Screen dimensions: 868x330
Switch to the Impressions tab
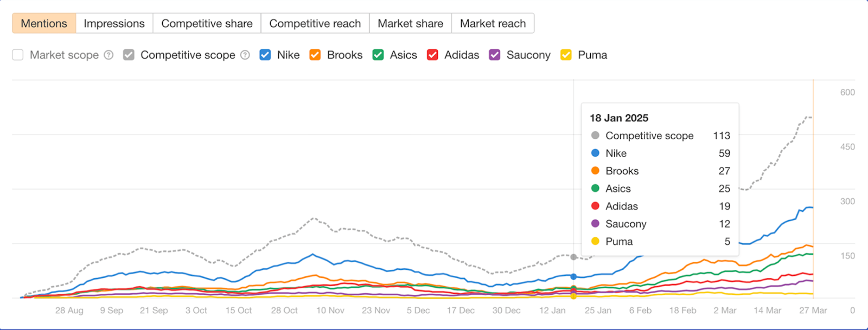[114, 23]
